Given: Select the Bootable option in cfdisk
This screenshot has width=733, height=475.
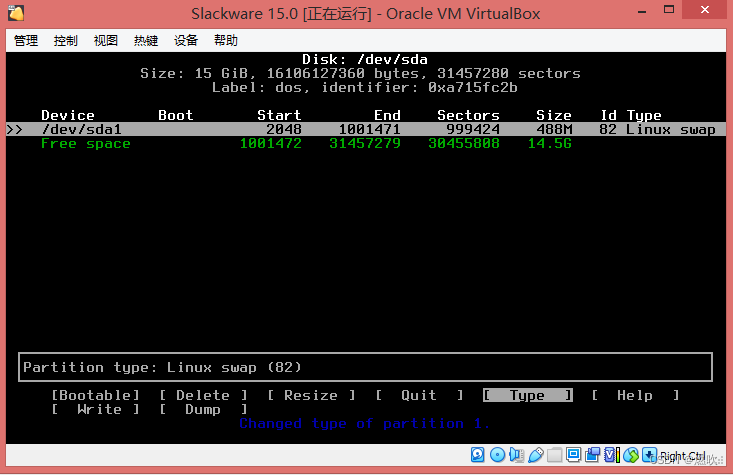Looking at the screenshot, I should click(x=95, y=396).
